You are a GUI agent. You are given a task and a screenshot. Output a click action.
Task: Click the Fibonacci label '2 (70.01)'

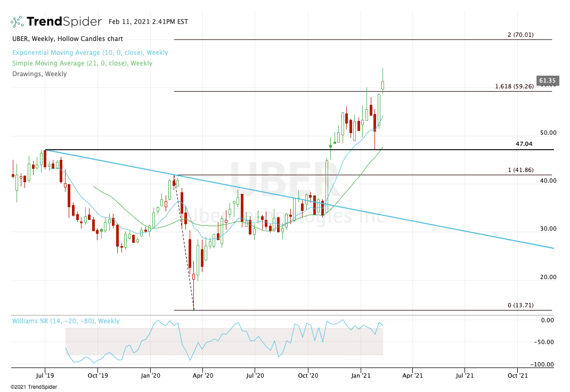[520, 35]
